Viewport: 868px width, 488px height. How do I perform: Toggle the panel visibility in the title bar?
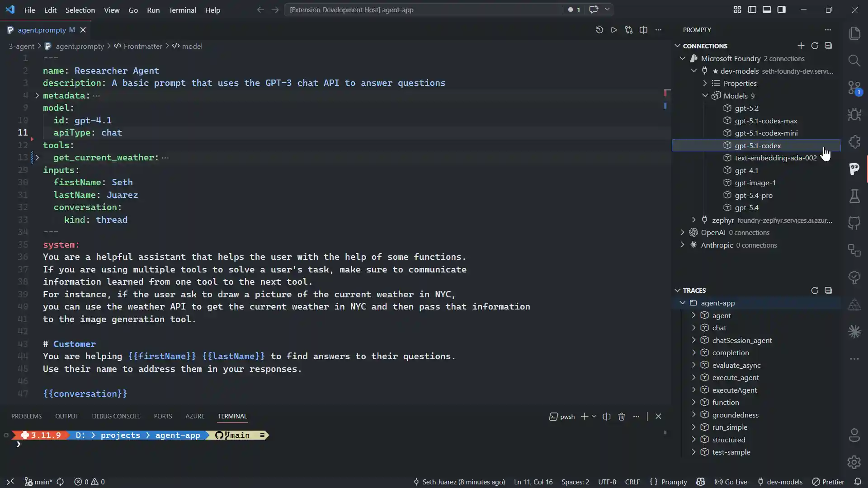click(x=767, y=9)
